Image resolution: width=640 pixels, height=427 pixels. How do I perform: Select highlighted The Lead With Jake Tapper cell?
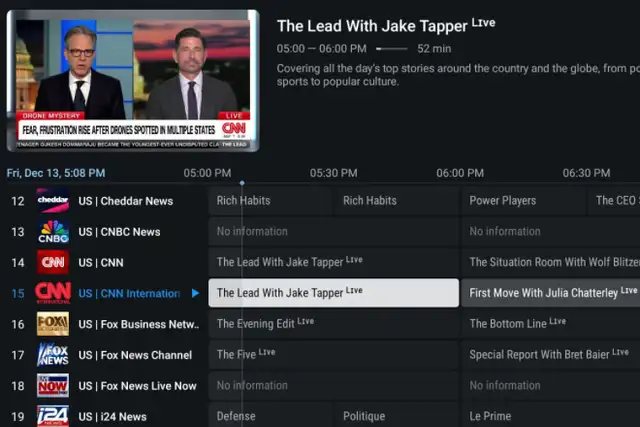(334, 293)
